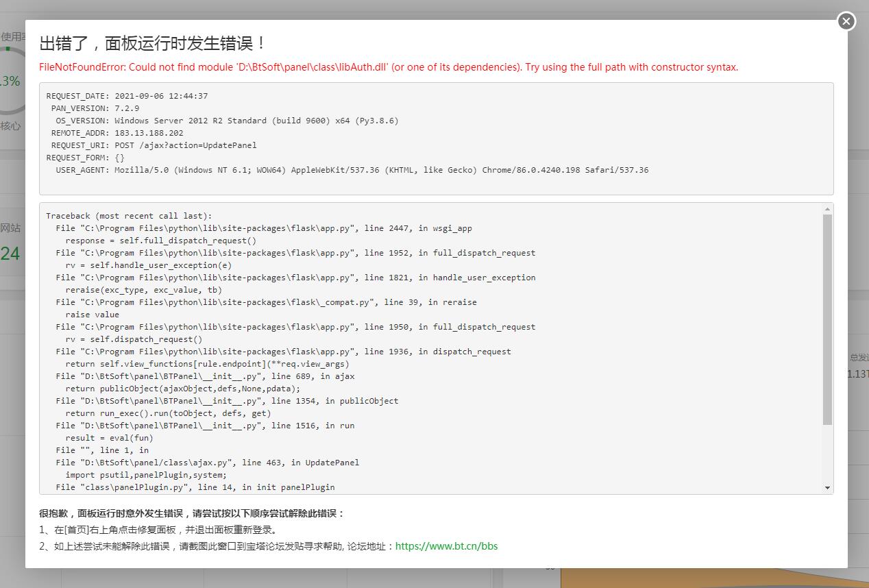Screen dimensions: 869x588
Task: Click the apology text '很抱歉，面板运行时意外发生错误'
Action: click(x=111, y=513)
